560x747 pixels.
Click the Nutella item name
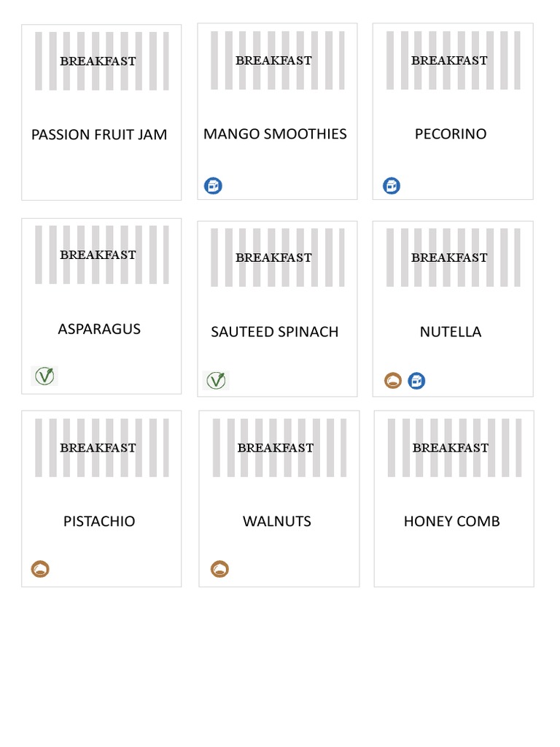[451, 332]
